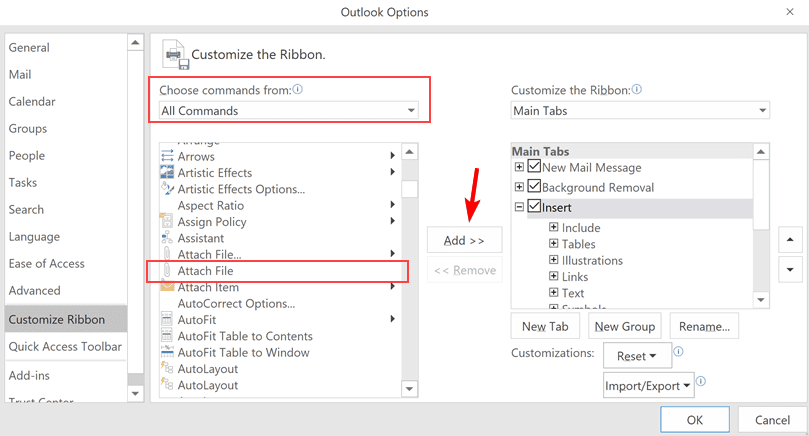Click the Arrows command icon
The height and width of the screenshot is (436, 809).
coord(167,156)
